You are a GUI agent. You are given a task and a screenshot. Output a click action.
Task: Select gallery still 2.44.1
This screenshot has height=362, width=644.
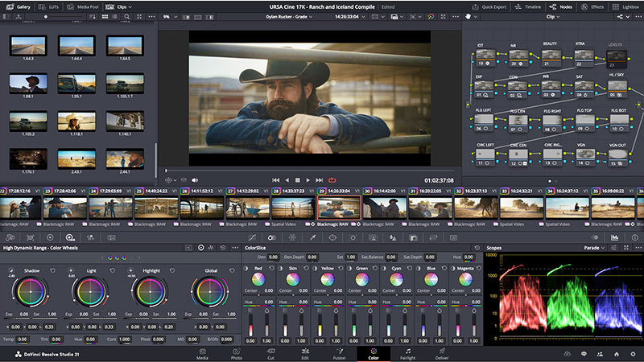[125, 158]
